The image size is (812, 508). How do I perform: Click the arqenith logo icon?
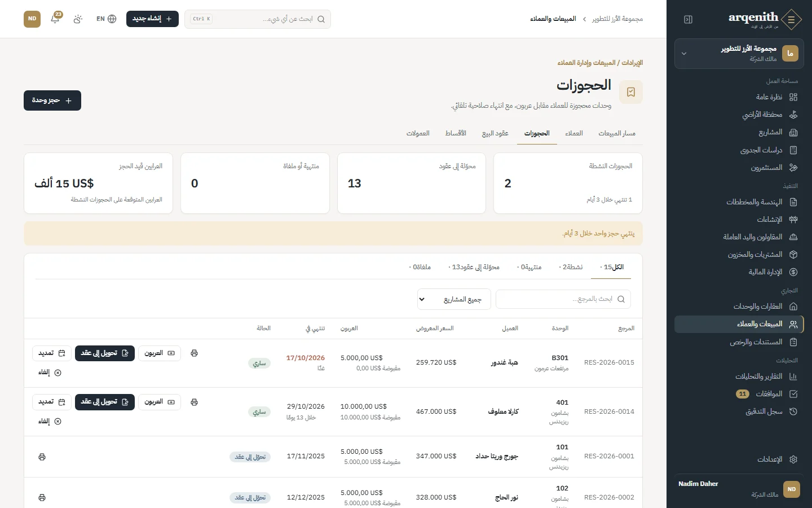[x=792, y=19]
